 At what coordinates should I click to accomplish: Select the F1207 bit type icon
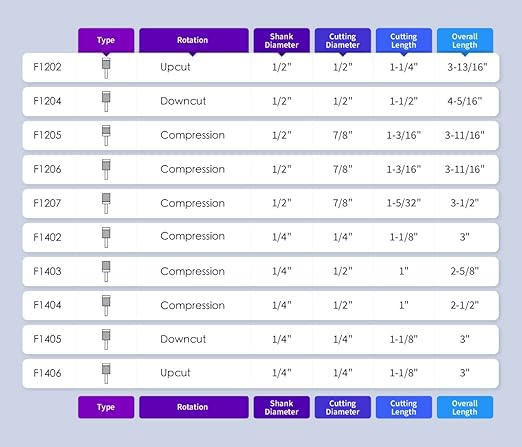[x=106, y=203]
